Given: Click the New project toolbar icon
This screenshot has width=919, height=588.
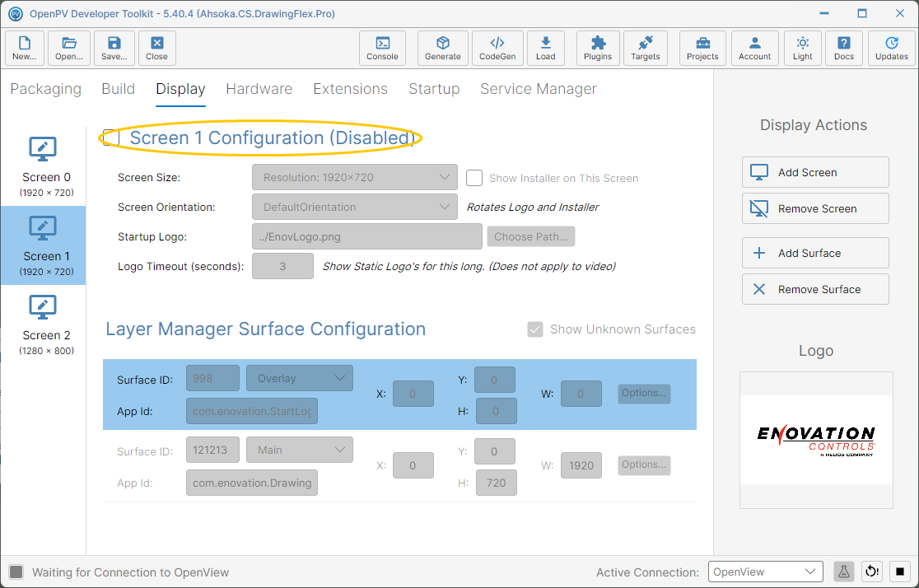Looking at the screenshot, I should [x=24, y=48].
